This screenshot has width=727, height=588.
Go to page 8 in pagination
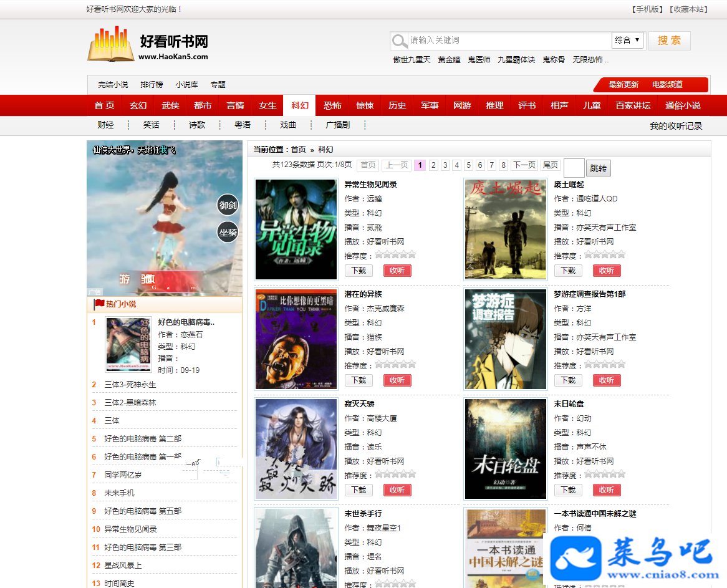pyautogui.click(x=503, y=165)
